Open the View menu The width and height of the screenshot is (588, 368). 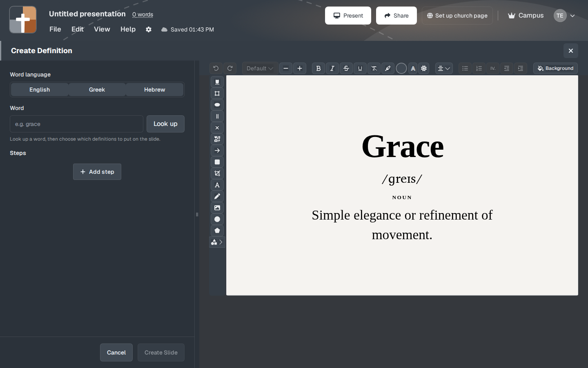pos(102,29)
